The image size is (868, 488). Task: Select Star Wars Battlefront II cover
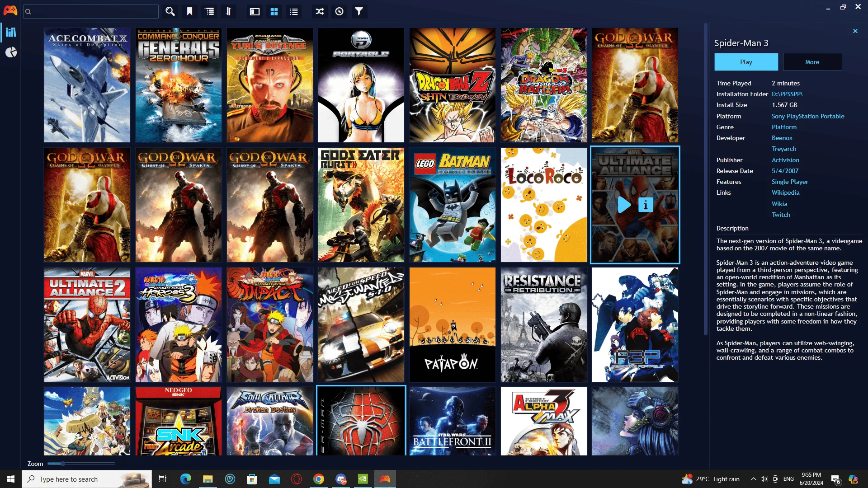pyautogui.click(x=453, y=421)
